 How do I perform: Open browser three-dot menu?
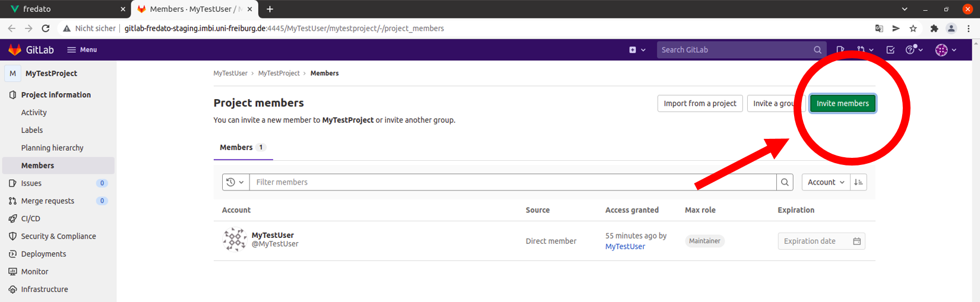tap(969, 28)
